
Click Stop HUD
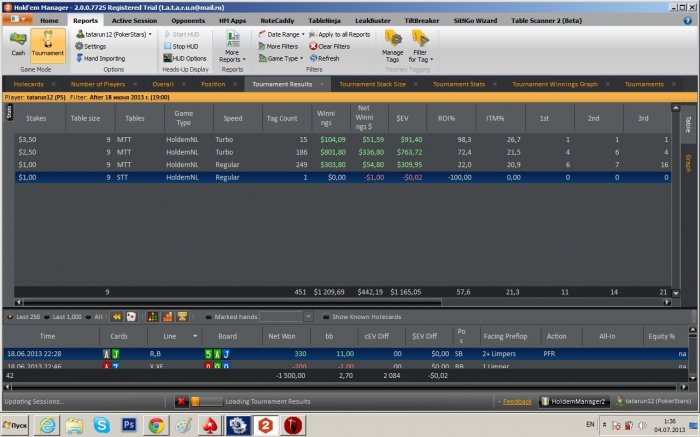coord(181,46)
